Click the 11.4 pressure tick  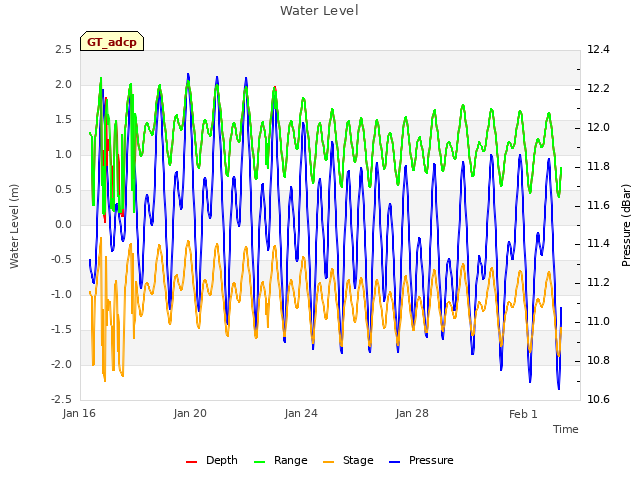coord(598,244)
